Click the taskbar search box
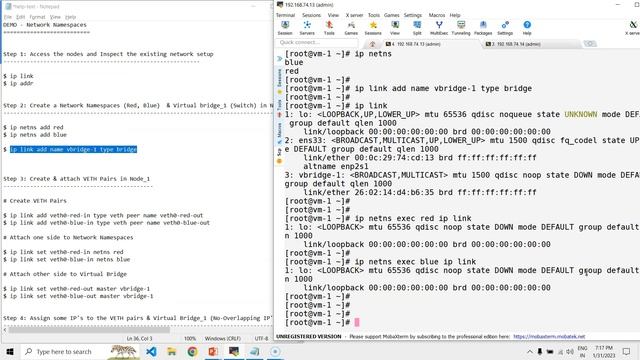 [x=80, y=351]
